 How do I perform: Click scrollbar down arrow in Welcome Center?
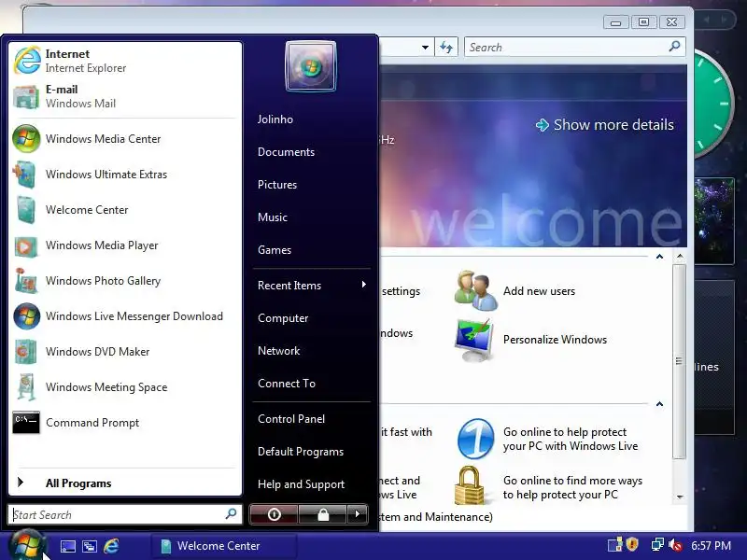[680, 497]
